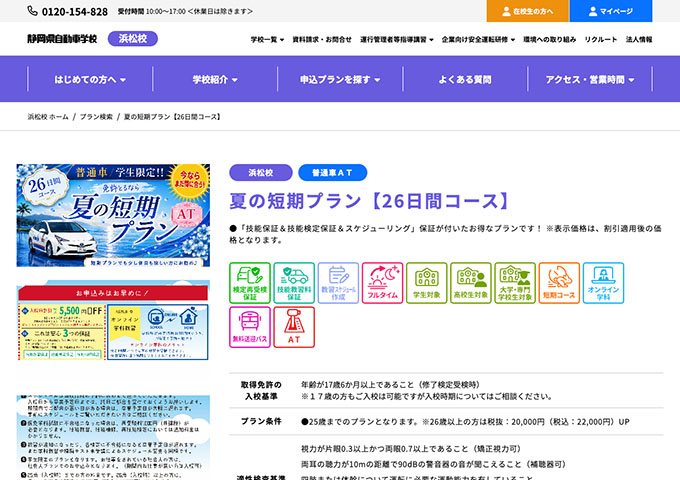Click the 浜松校 badge next to the logo
The height and width of the screenshot is (480, 680).
(x=133, y=39)
